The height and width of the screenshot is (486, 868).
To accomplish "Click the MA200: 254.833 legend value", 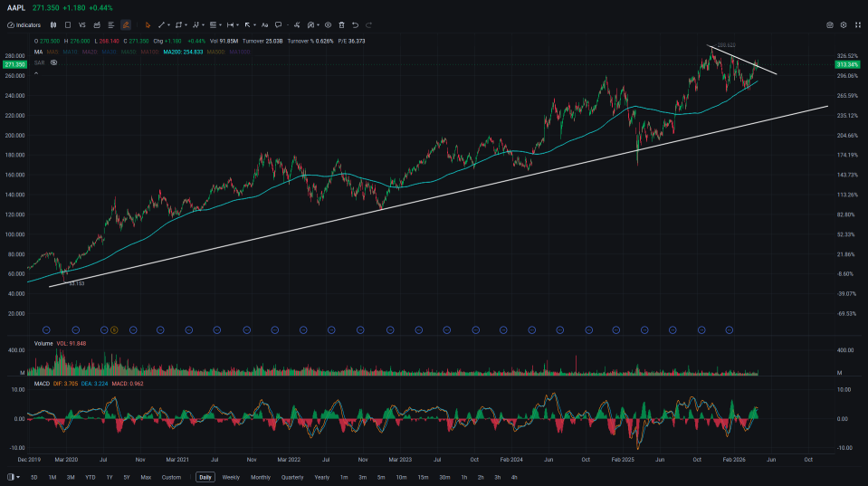I will (x=183, y=52).
